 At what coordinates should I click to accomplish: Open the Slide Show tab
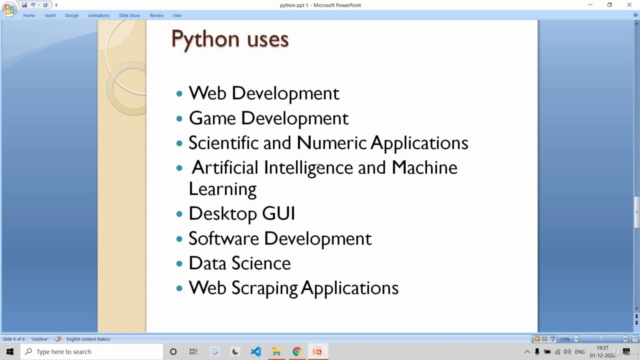pos(129,16)
